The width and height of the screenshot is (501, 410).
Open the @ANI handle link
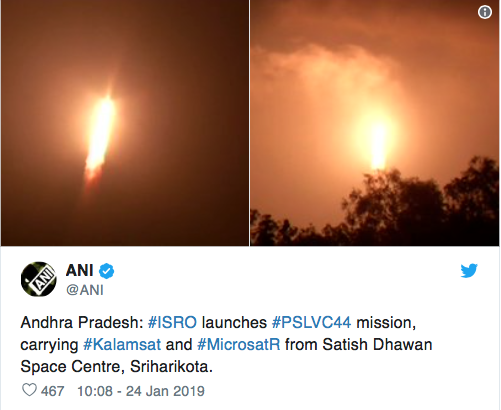point(85,290)
